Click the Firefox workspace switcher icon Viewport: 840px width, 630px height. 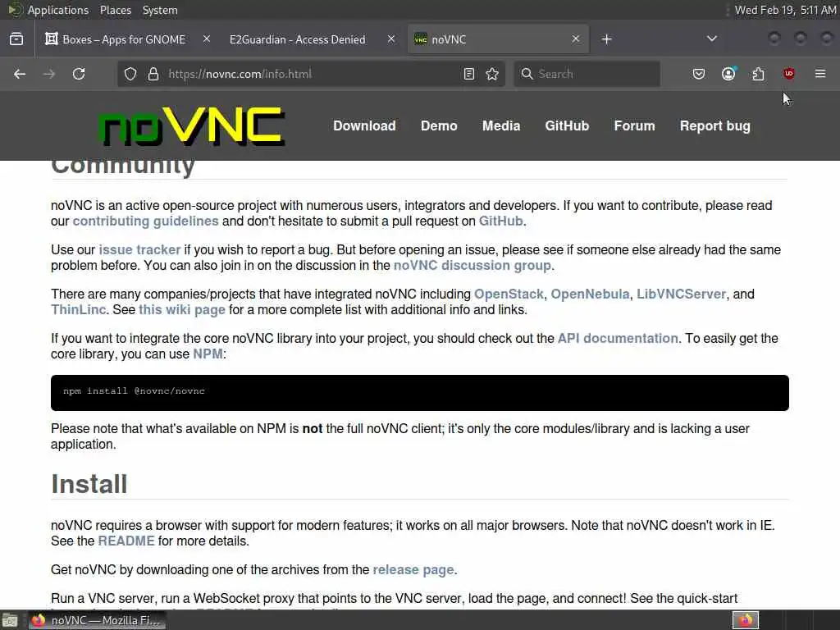click(746, 620)
